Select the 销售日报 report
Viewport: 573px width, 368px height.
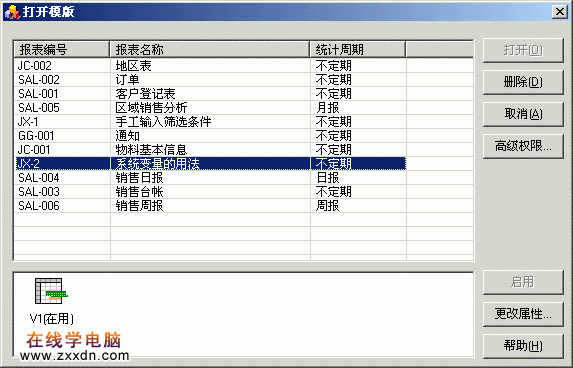tap(139, 178)
